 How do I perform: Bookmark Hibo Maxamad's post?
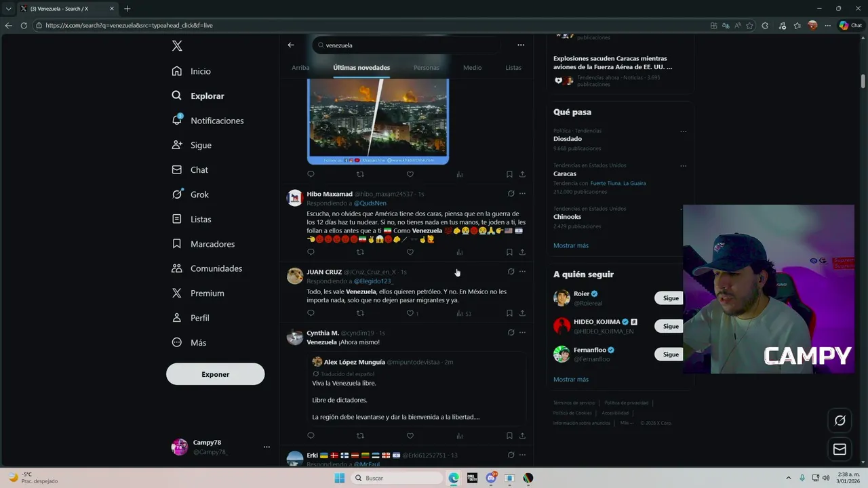[x=509, y=252]
